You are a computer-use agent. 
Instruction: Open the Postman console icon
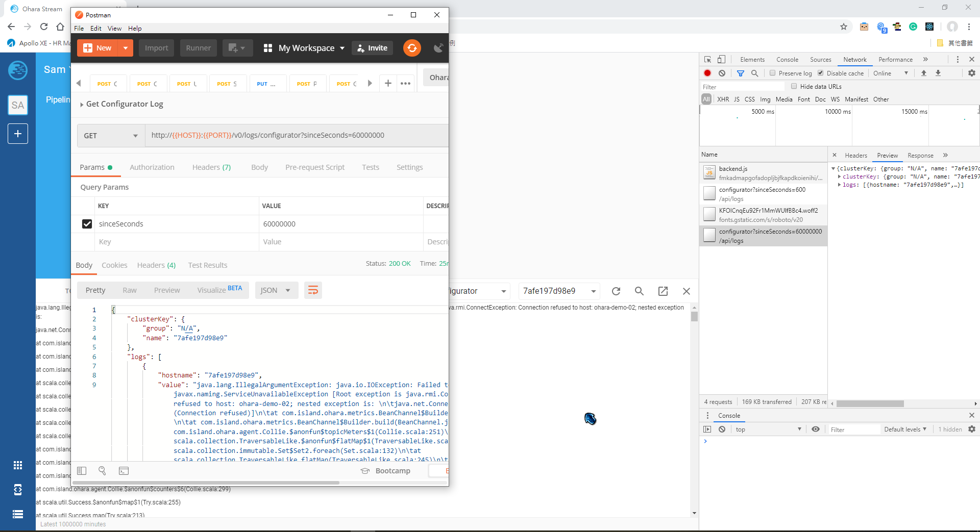pos(124,471)
